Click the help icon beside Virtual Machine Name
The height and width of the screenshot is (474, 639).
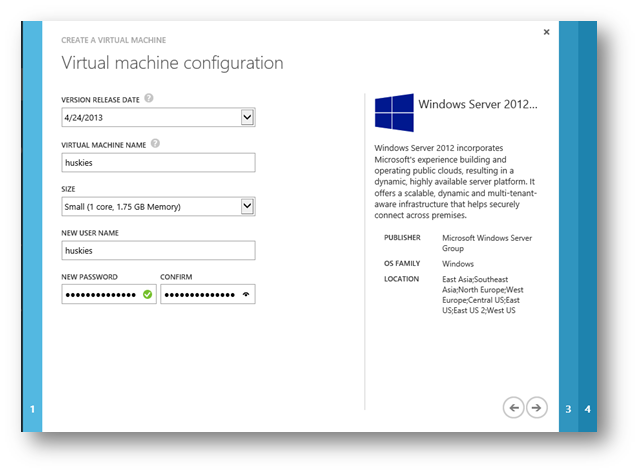click(x=155, y=143)
